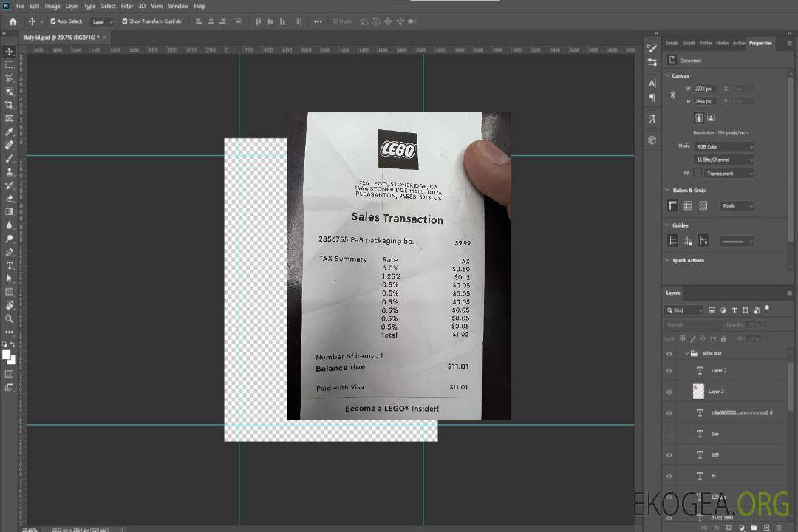Viewport: 798px width, 532px height.
Task: Select the Pen tool
Action: 9,252
